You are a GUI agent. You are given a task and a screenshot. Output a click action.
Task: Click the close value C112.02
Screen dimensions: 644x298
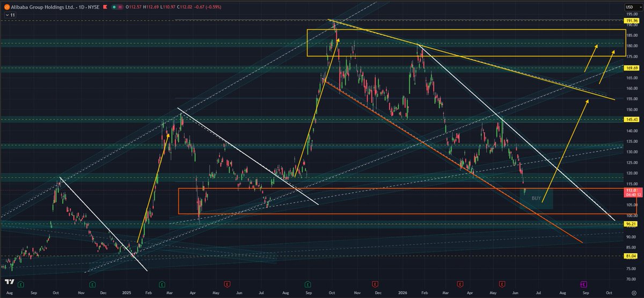(x=185, y=8)
